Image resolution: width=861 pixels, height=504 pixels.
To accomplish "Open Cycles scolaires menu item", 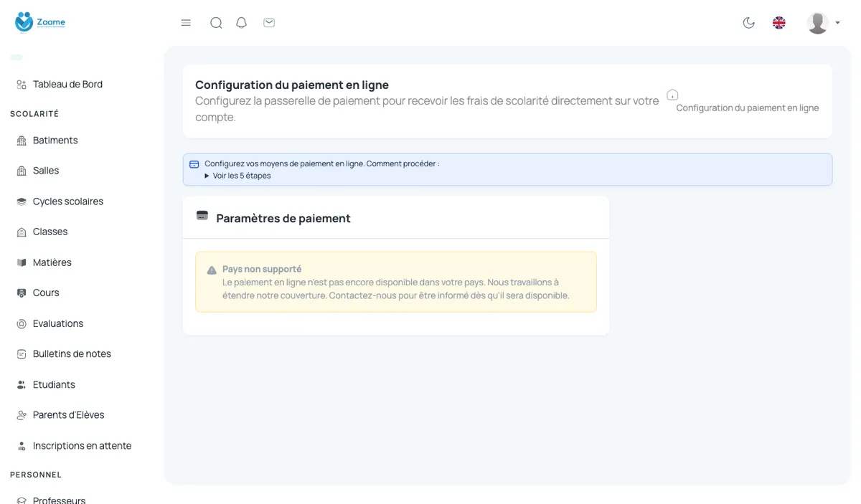I will (68, 201).
